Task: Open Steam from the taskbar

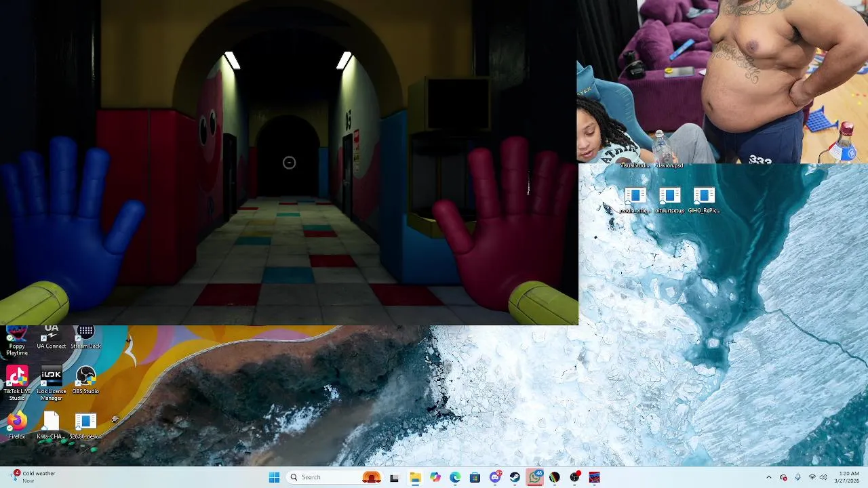Action: tap(515, 477)
